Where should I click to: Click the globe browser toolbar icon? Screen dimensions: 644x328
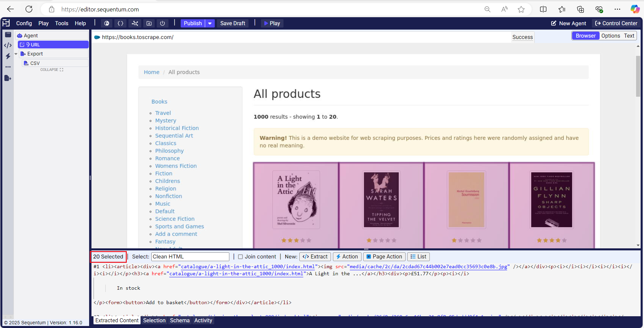(107, 23)
